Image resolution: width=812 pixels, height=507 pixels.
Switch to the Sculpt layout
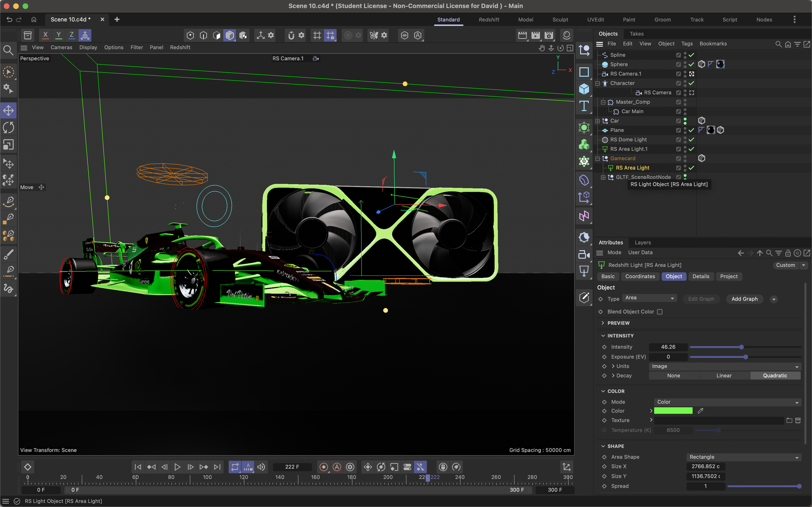click(x=560, y=19)
